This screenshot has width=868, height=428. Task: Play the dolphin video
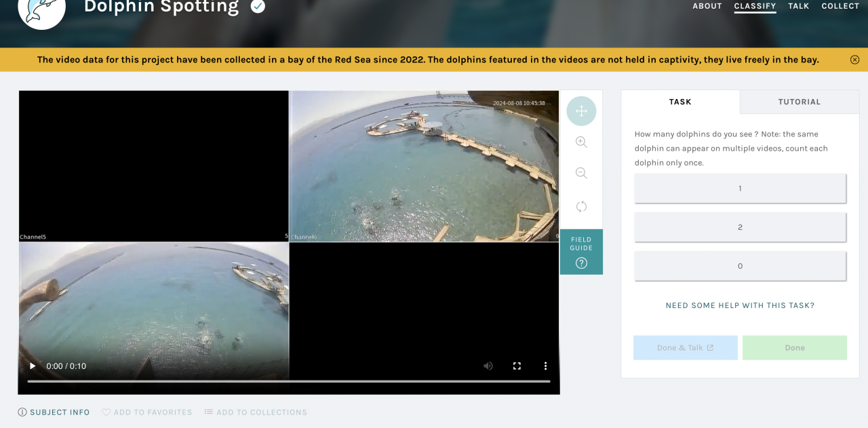[x=32, y=366]
